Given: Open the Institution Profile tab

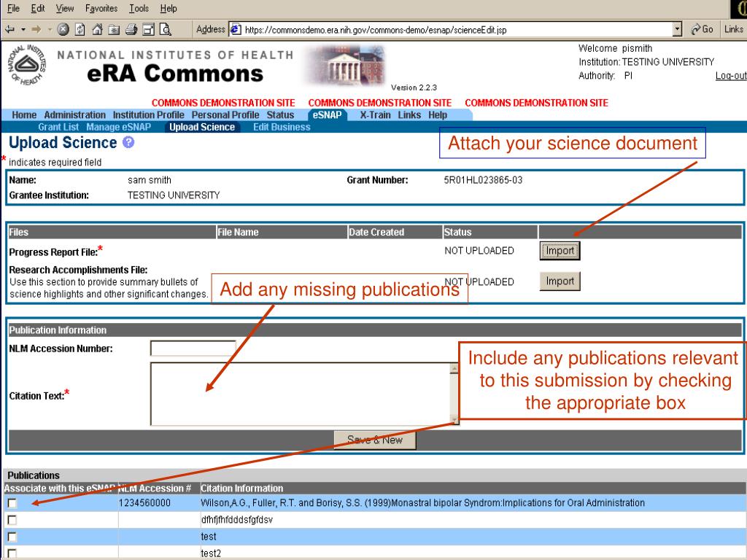Looking at the screenshot, I should click(148, 114).
